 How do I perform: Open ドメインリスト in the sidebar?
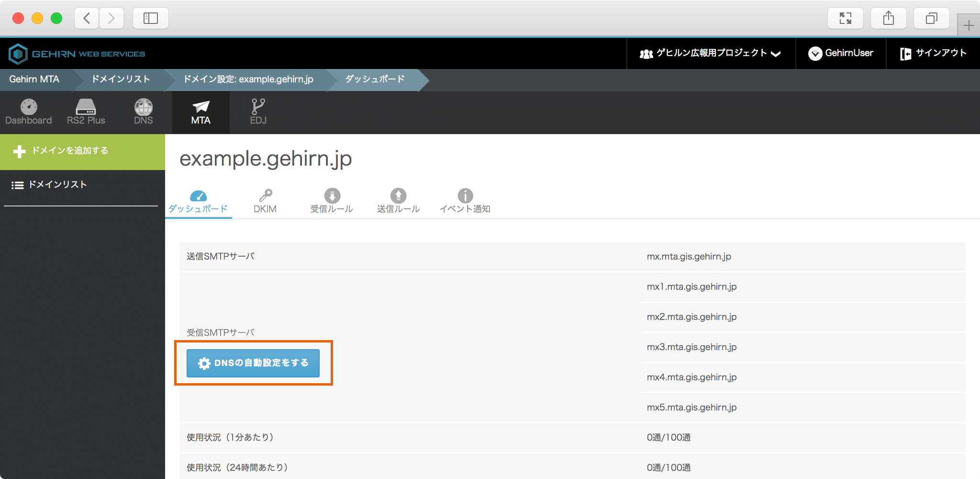pyautogui.click(x=57, y=185)
